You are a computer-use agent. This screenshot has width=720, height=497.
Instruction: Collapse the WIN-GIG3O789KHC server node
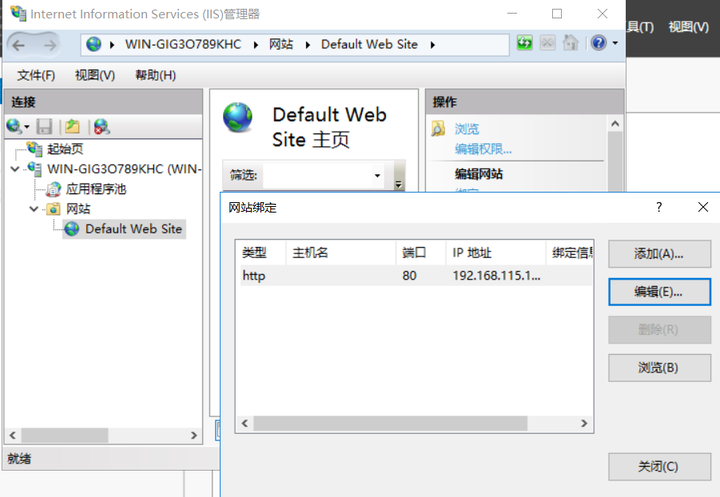(15, 169)
